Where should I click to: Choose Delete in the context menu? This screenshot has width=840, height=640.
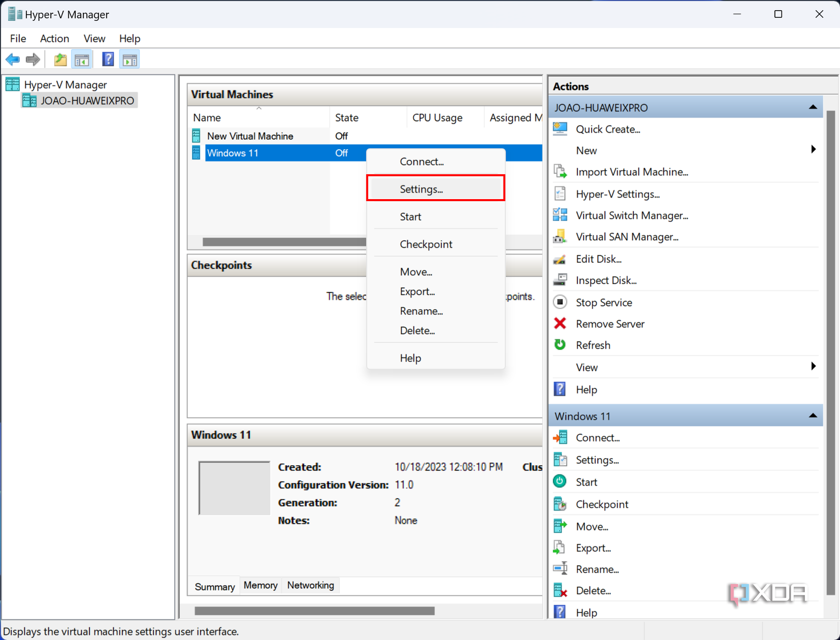pyautogui.click(x=436, y=330)
